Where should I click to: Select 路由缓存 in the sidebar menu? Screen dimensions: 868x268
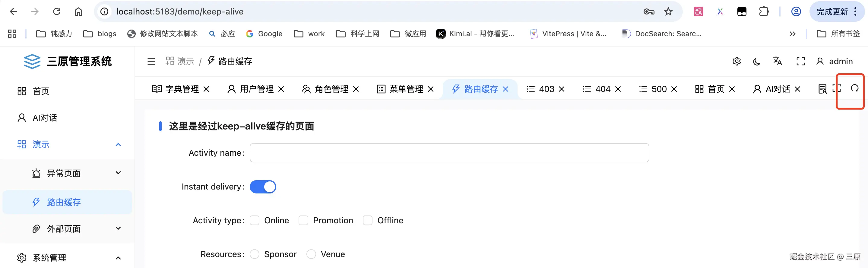(x=67, y=202)
